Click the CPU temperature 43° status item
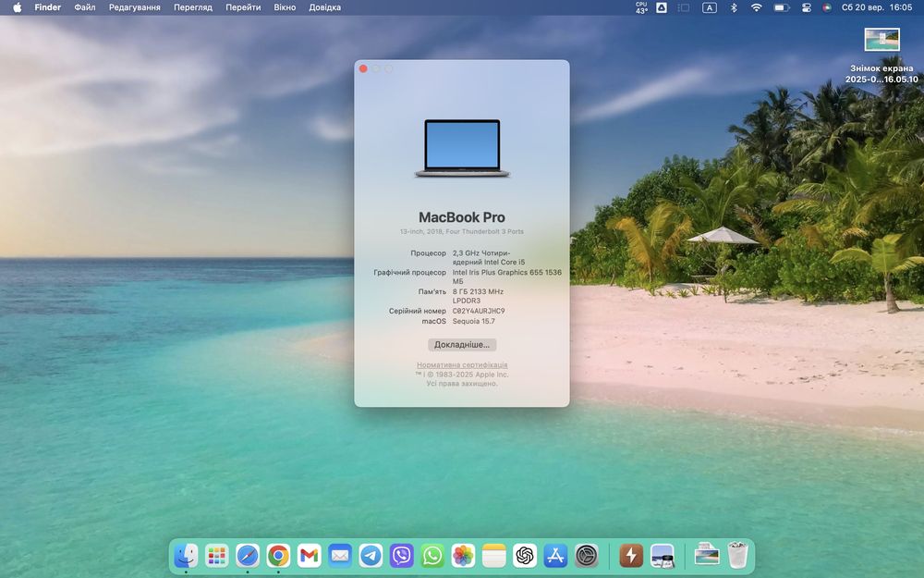The width and height of the screenshot is (924, 578). (x=641, y=7)
